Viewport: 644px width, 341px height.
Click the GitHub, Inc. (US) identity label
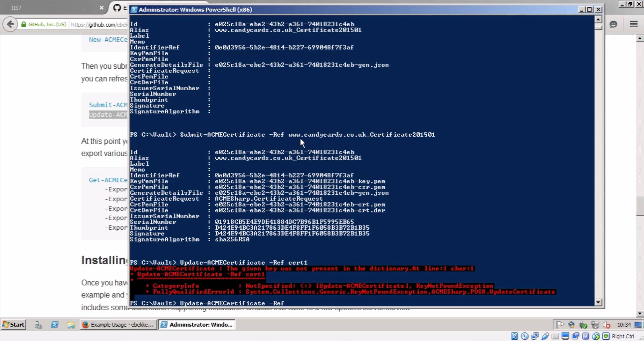47,25
